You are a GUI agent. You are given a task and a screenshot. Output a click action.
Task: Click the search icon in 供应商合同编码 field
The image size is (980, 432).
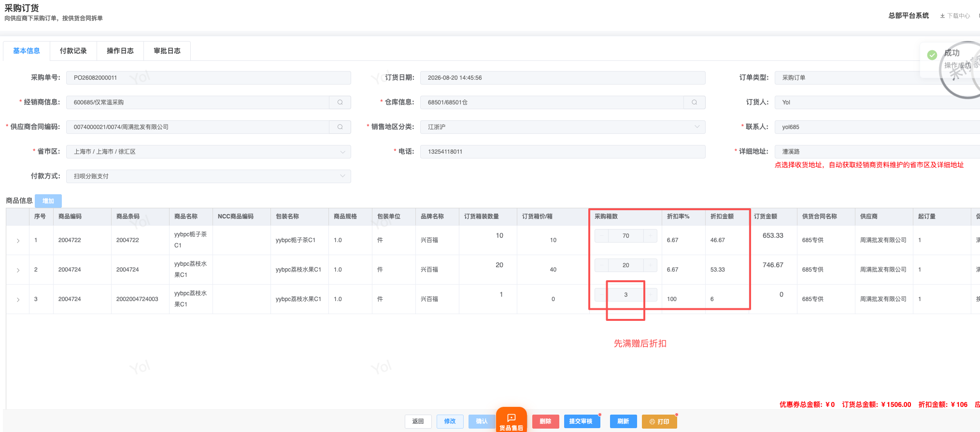[340, 127]
